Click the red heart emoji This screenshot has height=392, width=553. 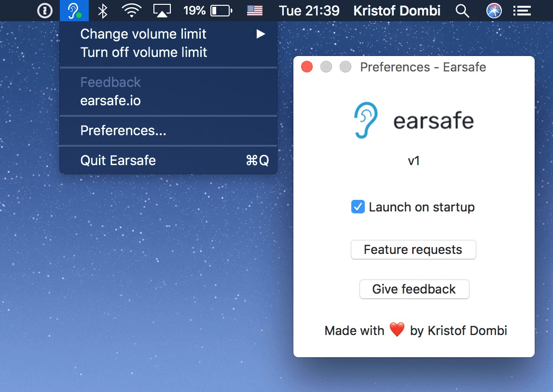(397, 330)
